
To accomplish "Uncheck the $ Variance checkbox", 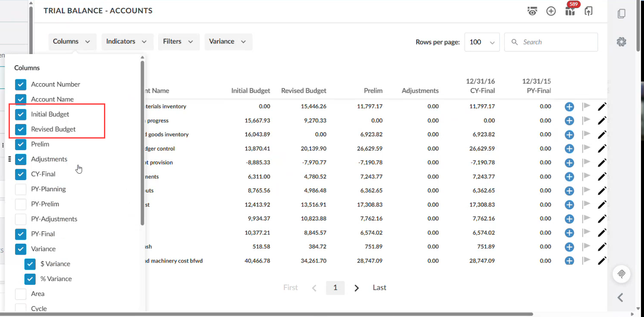I will tap(30, 264).
